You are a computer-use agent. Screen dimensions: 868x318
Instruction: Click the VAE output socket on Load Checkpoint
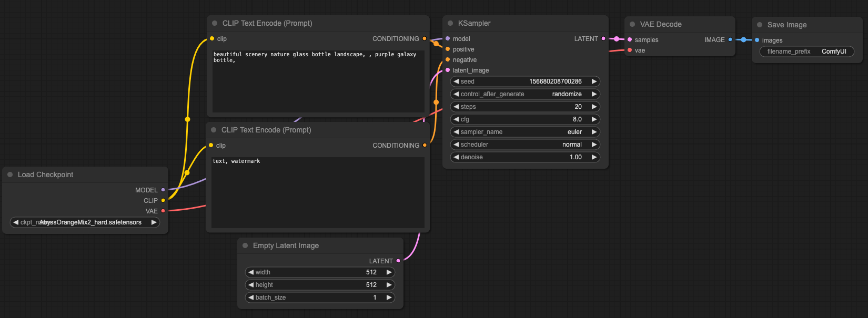point(163,211)
